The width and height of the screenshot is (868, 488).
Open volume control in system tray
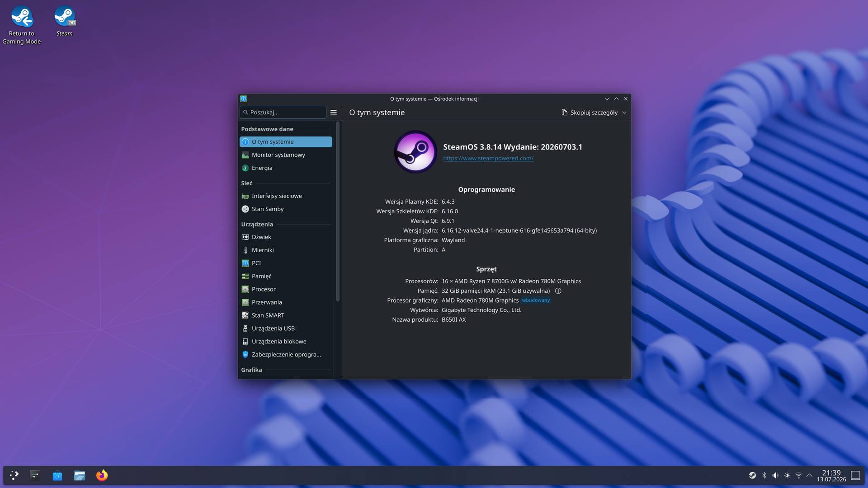click(775, 475)
